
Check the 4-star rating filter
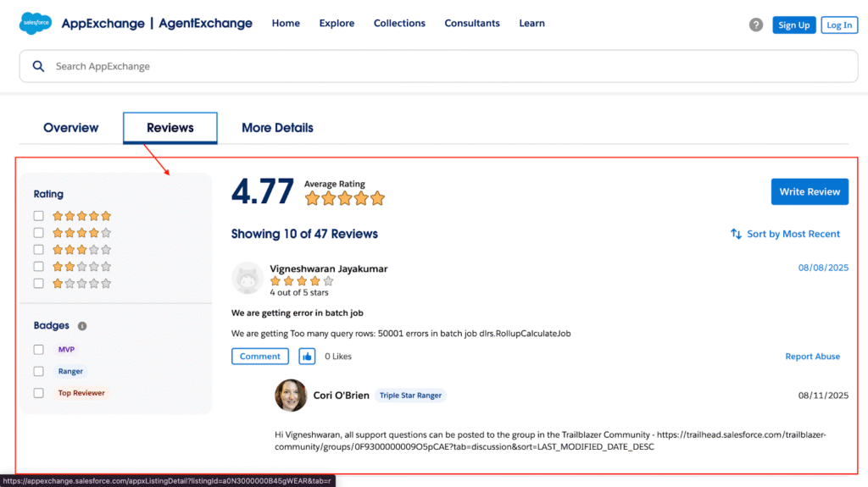(38, 233)
